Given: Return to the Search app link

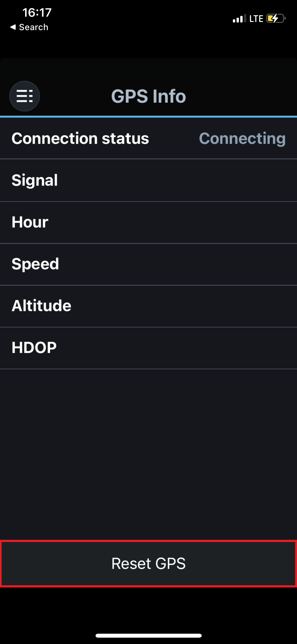Looking at the screenshot, I should point(34,27).
